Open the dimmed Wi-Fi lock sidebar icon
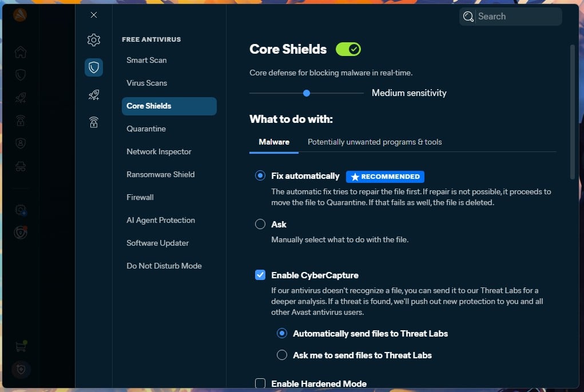 tap(21, 121)
